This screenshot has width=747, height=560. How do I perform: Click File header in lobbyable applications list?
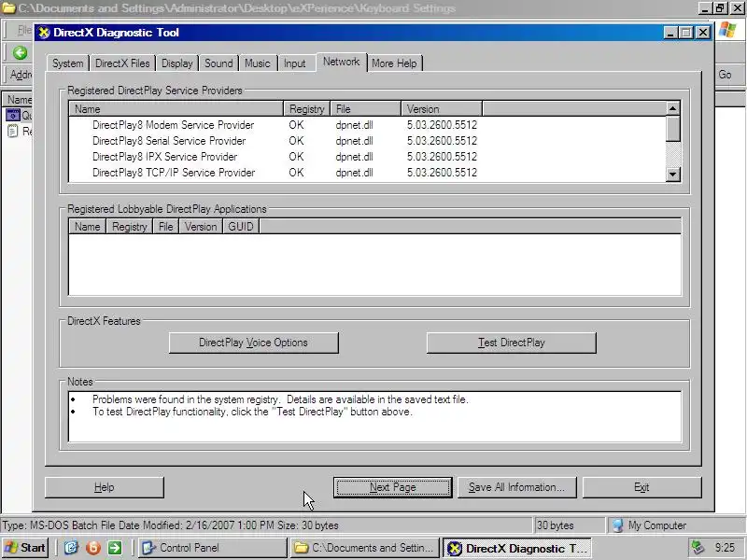click(x=166, y=227)
